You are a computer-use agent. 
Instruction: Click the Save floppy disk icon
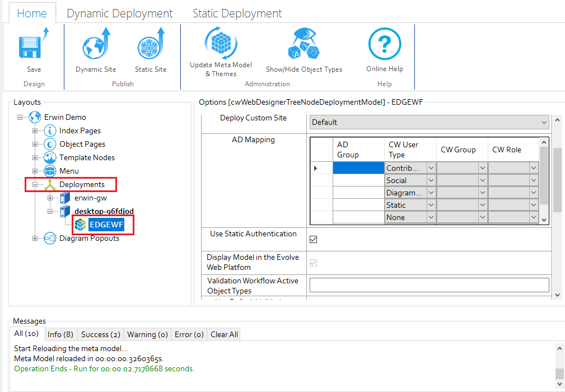[34, 48]
